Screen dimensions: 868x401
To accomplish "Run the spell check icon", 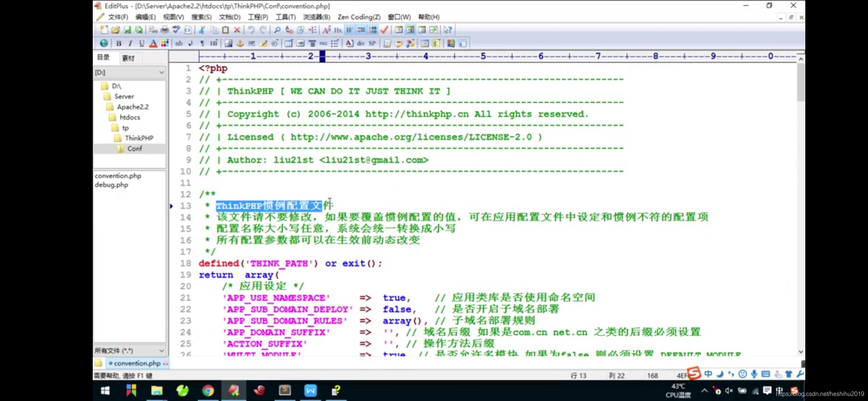I will coord(176,30).
